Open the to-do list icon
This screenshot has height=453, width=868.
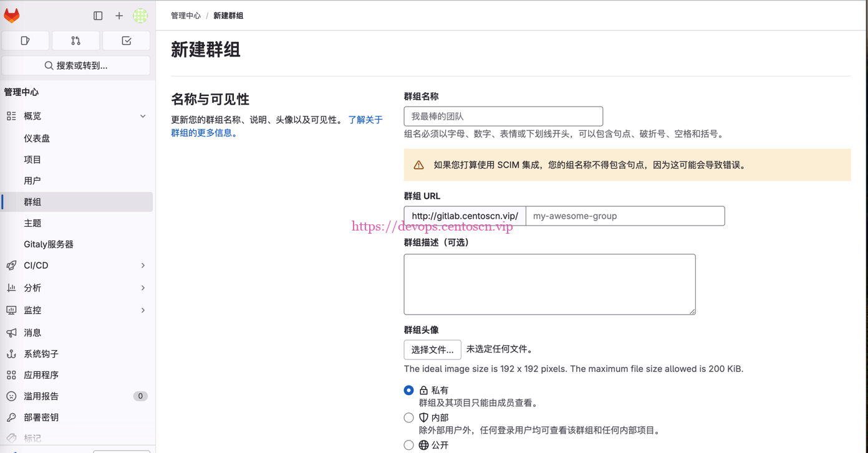pyautogui.click(x=127, y=41)
